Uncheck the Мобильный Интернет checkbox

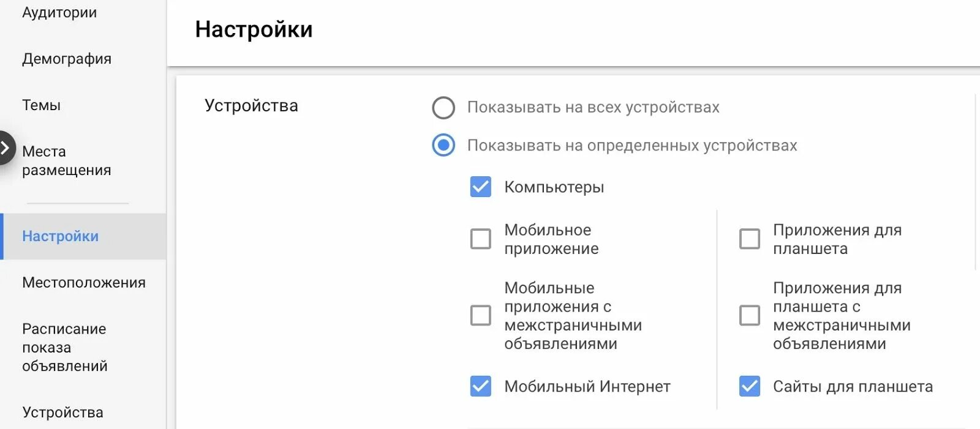[x=481, y=386]
